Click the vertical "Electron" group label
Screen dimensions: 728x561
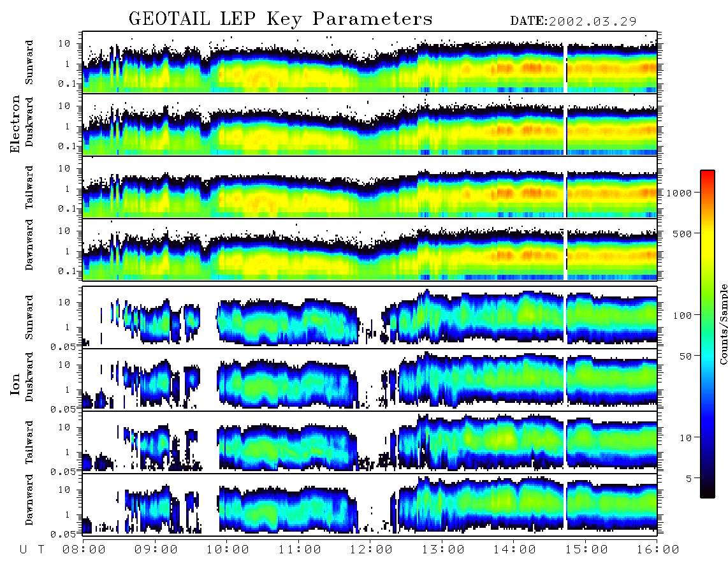pos(15,124)
